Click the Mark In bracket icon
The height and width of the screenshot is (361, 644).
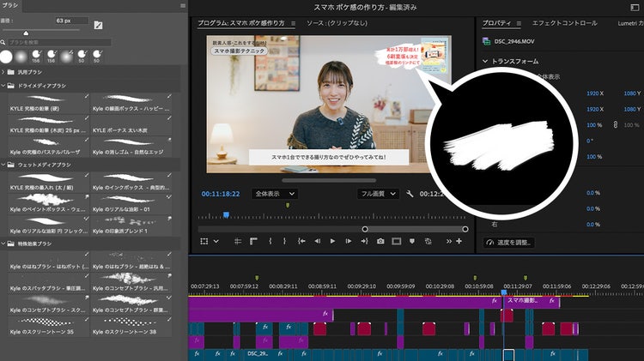[x=270, y=242]
